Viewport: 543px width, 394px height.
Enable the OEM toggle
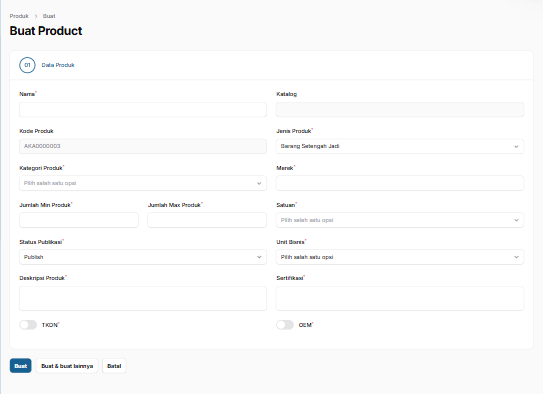[x=285, y=325]
